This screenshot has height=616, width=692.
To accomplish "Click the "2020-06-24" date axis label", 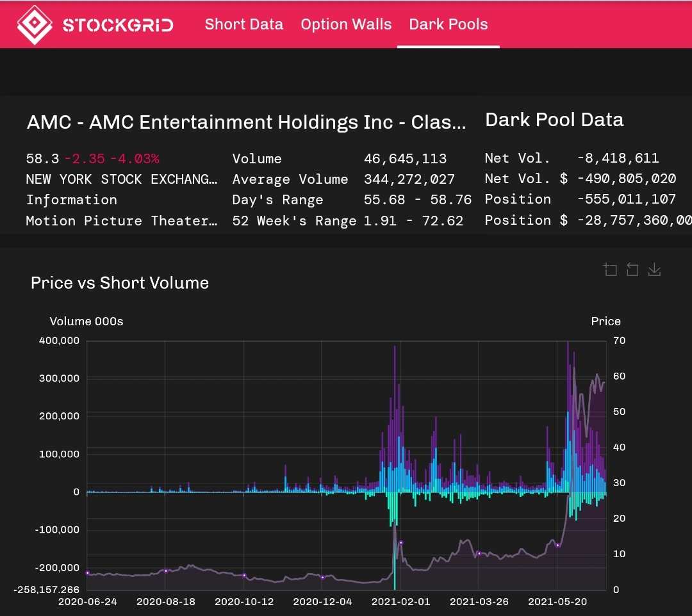I will [x=87, y=602].
